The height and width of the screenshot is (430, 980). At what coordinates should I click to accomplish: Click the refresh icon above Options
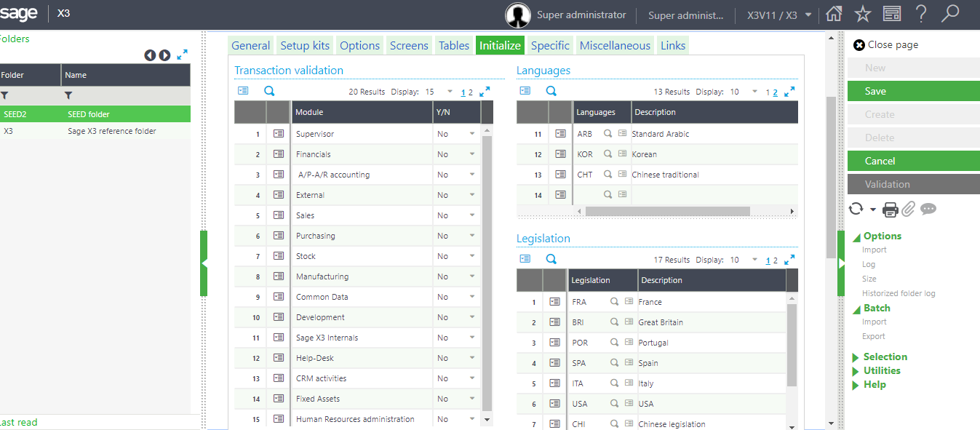(x=855, y=209)
